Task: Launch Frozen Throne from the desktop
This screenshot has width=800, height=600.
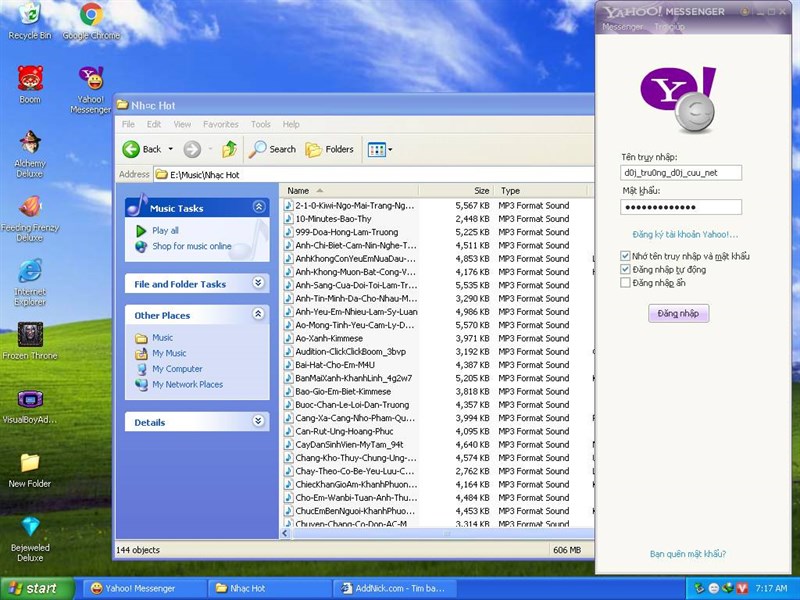Action: [x=30, y=341]
